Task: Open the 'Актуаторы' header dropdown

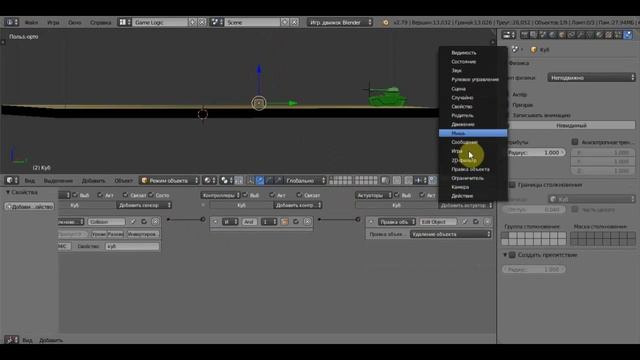Action: [373, 196]
